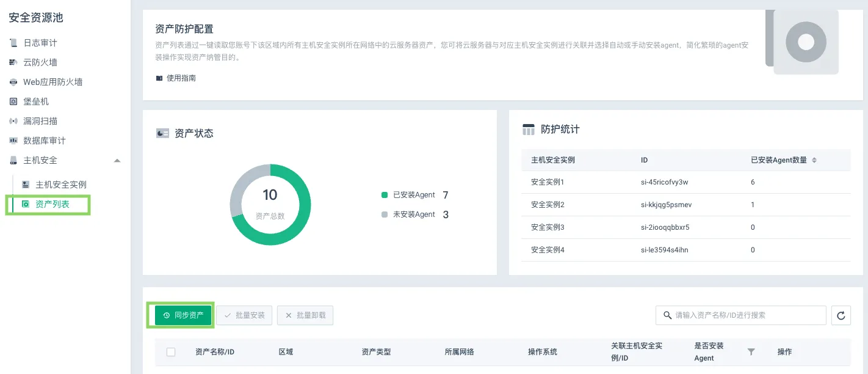Screen dimensions: 868x374
Task: Click the 防护统计 panel table icon
Action: coord(529,129)
